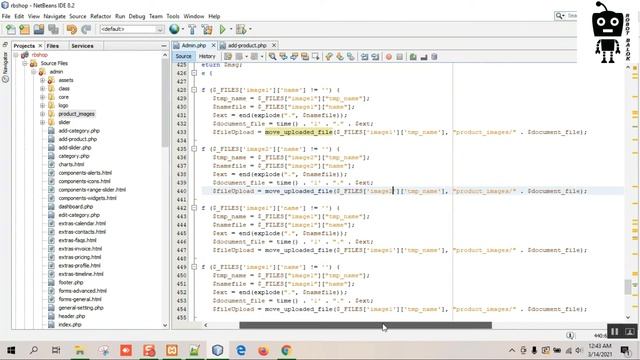This screenshot has width=640, height=360.
Task: Open dropdown arrow beside globe browser icon
Action: coord(182,29)
